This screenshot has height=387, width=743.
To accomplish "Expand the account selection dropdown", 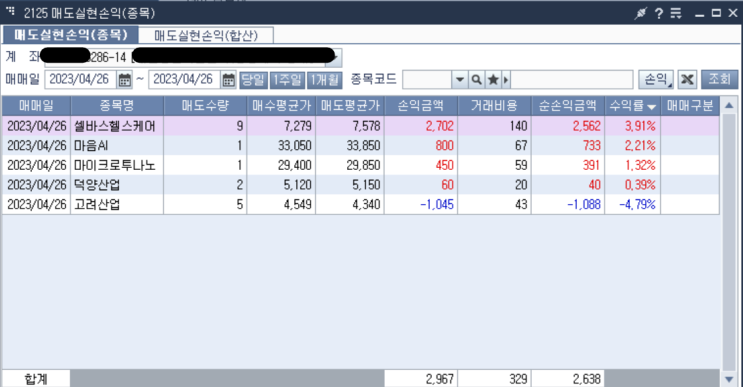I will [335, 58].
